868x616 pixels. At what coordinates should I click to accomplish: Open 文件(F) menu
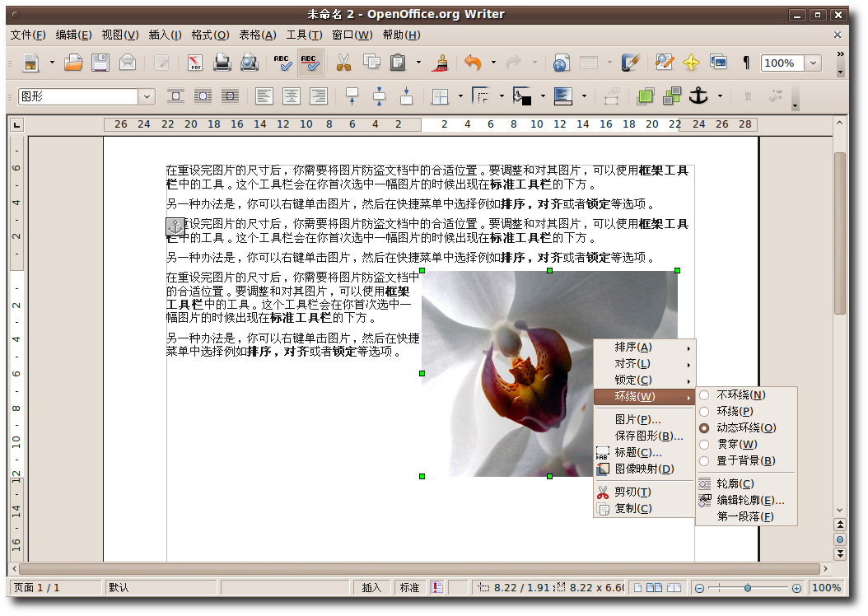tap(28, 35)
